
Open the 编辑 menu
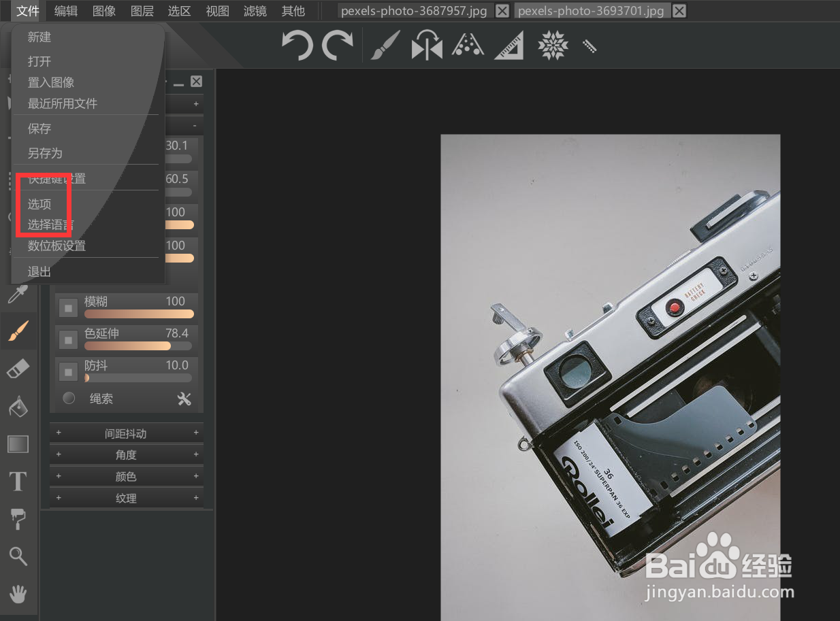point(66,11)
